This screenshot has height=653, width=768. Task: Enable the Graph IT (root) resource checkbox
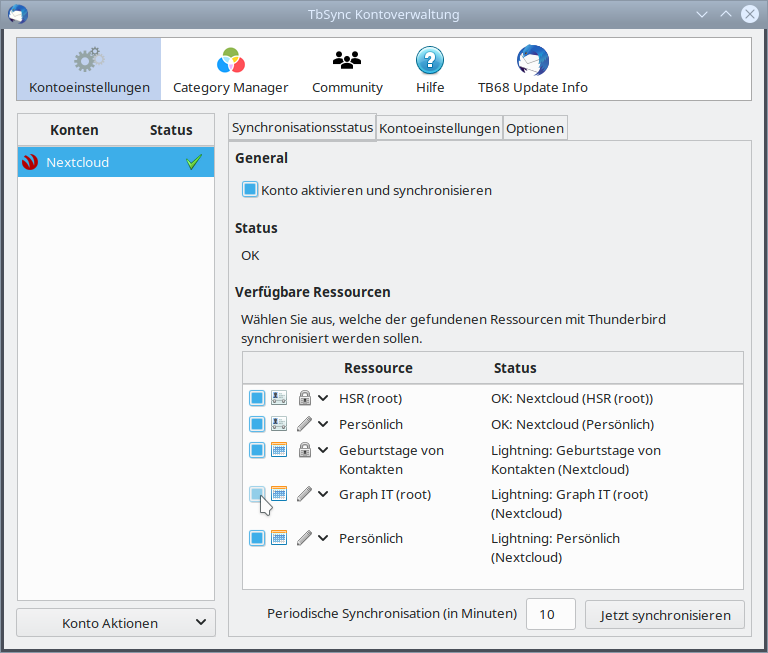(257, 494)
